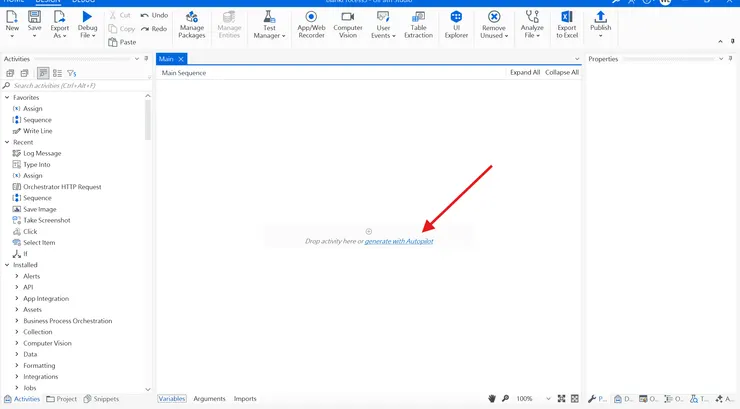Click Export to Excel

pos(567,24)
